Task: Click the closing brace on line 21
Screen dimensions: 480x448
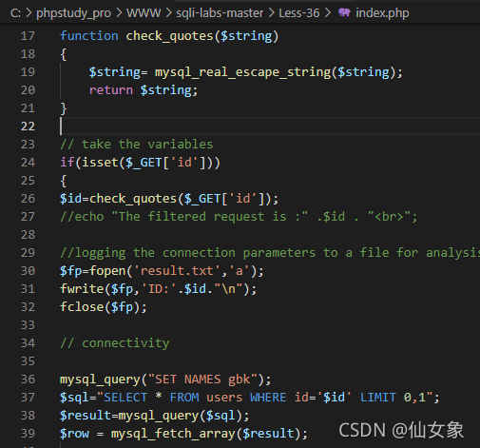Action: (64, 108)
